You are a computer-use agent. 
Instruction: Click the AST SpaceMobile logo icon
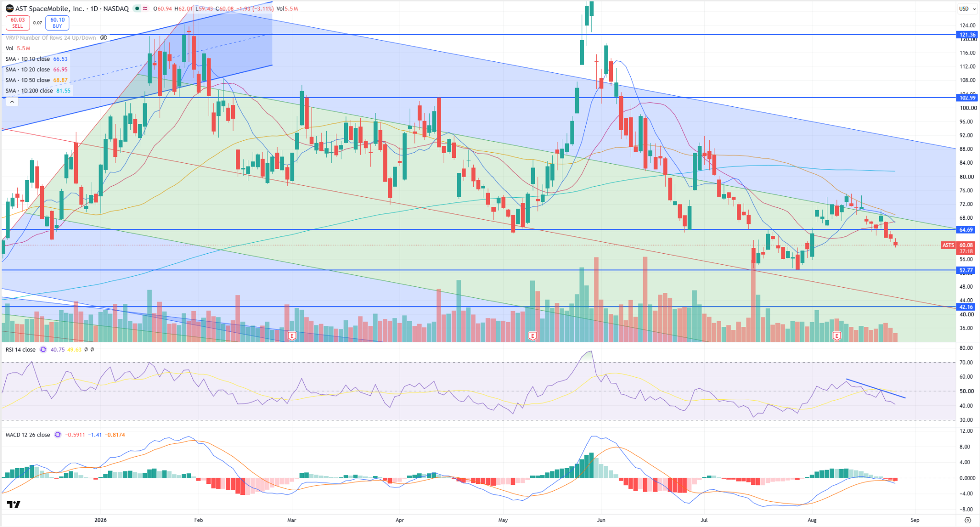[10, 9]
